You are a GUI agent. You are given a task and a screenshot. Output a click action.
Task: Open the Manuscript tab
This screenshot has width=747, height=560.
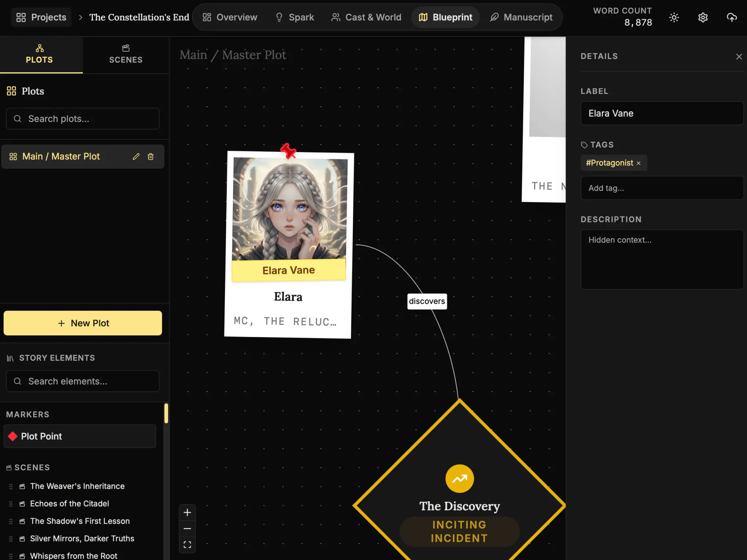click(x=521, y=17)
